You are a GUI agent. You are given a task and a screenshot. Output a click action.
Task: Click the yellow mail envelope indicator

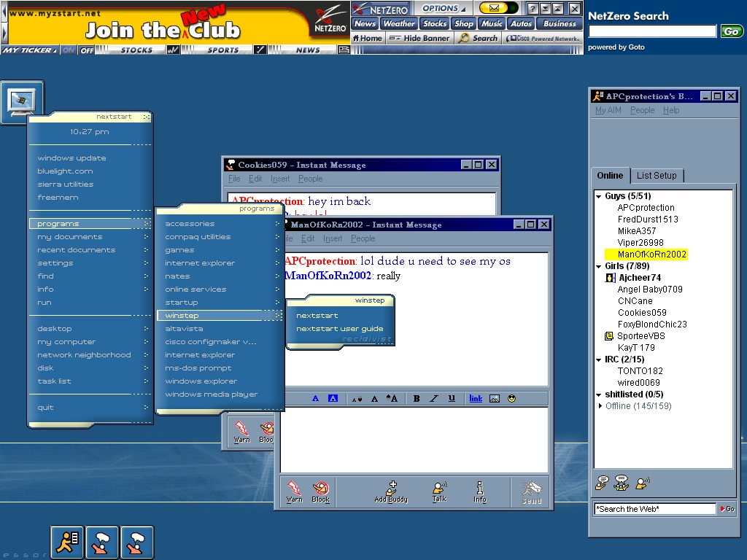[494, 8]
